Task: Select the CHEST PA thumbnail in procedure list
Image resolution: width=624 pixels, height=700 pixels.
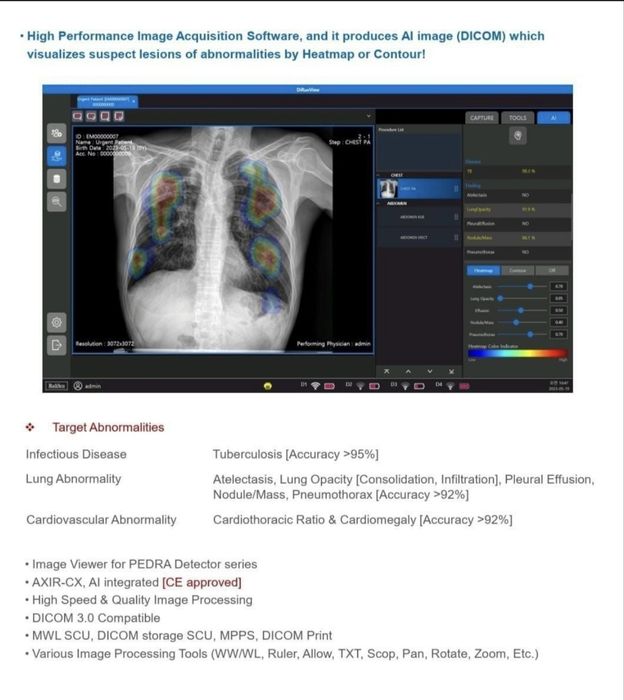Action: [387, 189]
